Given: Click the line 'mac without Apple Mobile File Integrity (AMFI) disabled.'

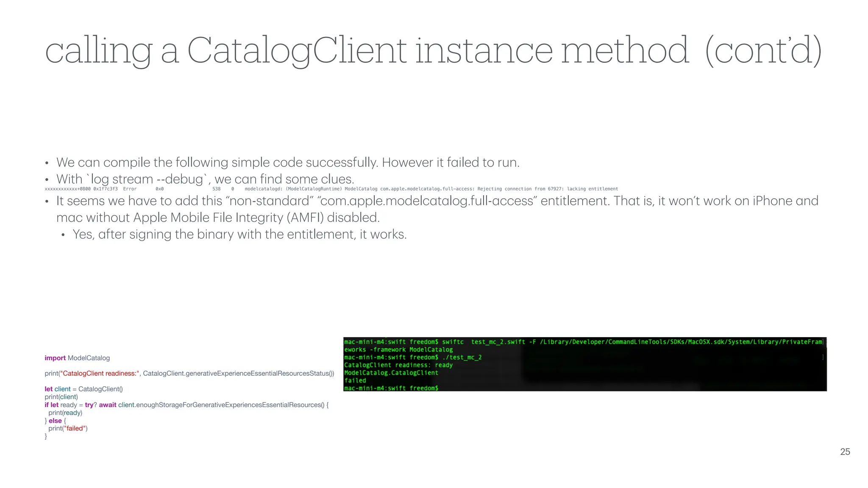Looking at the screenshot, I should point(218,218).
